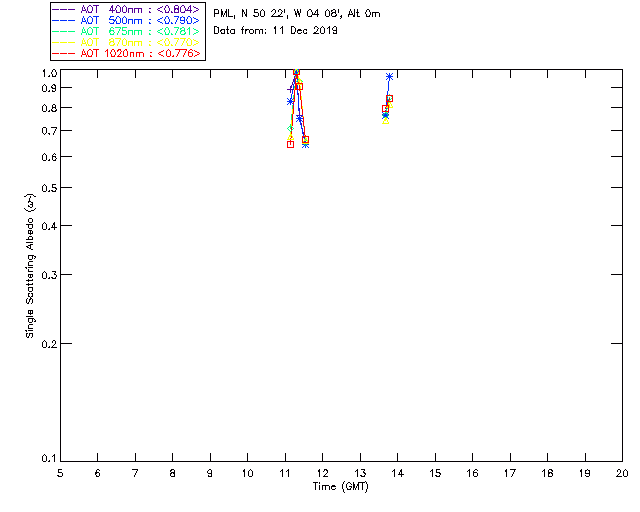This screenshot has height=512, width=640.
Task: Click the x-axis tick label 13
Action: pos(360,473)
